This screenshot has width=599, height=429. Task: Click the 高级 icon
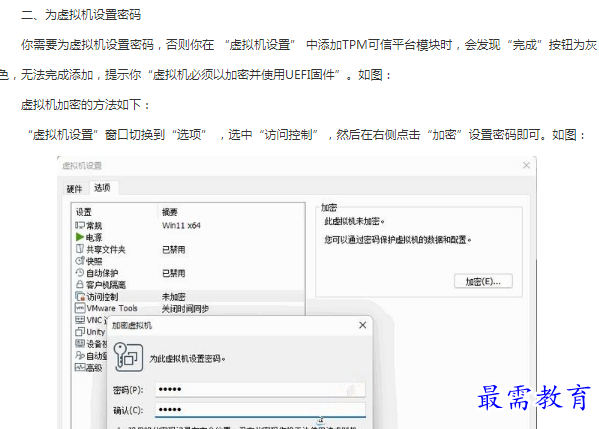coord(80,367)
